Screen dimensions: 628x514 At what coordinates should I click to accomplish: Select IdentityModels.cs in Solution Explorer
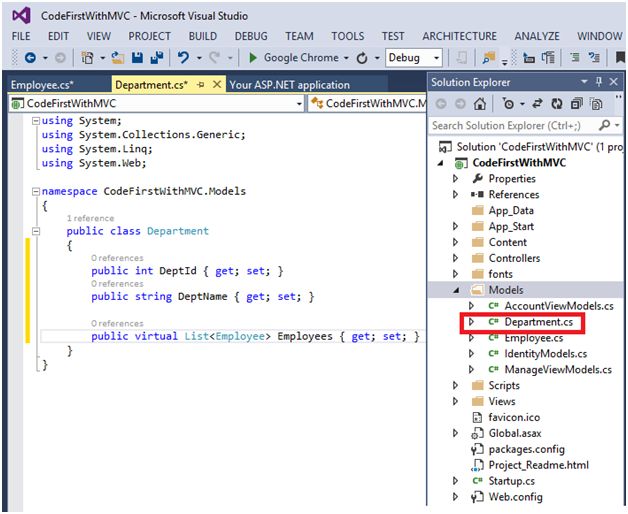click(x=545, y=354)
